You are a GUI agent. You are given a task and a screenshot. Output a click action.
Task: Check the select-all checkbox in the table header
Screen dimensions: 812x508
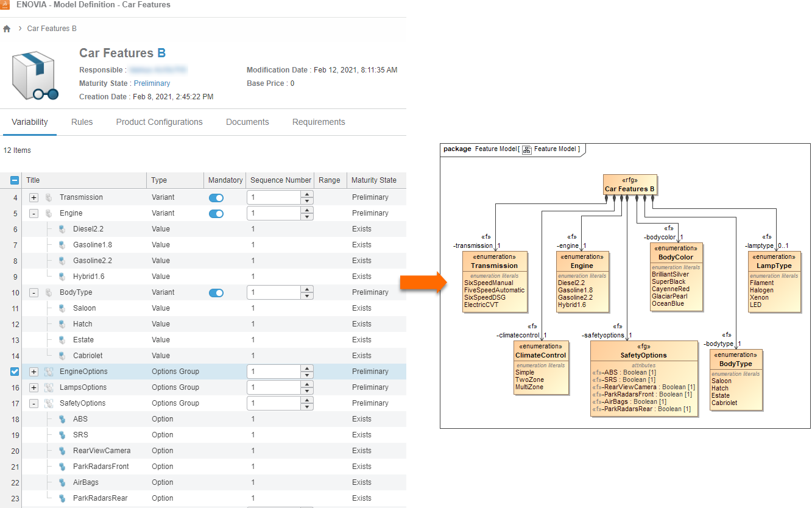click(x=13, y=180)
